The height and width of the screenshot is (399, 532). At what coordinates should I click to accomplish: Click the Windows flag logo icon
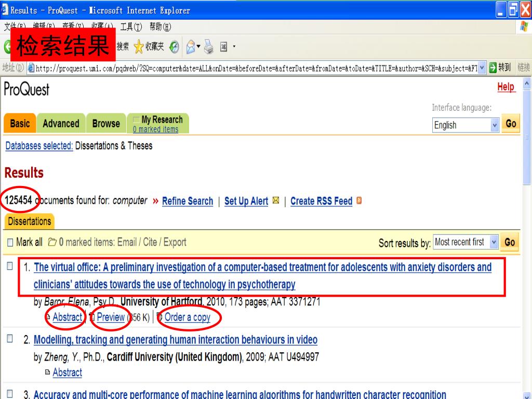point(524,26)
